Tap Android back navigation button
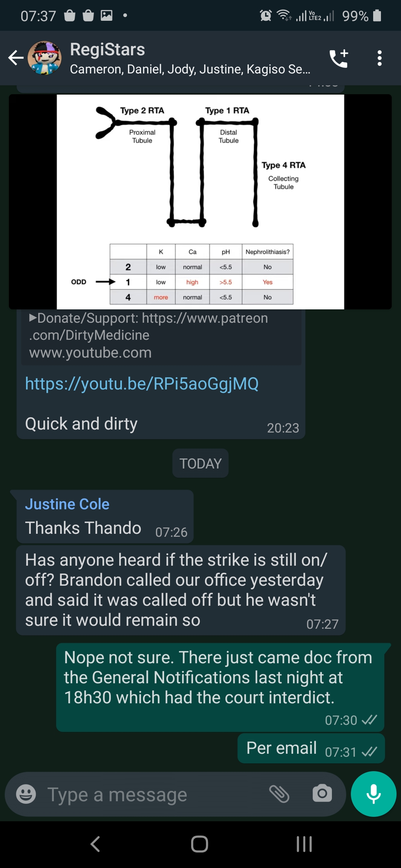The width and height of the screenshot is (401, 868). pyautogui.click(x=95, y=844)
